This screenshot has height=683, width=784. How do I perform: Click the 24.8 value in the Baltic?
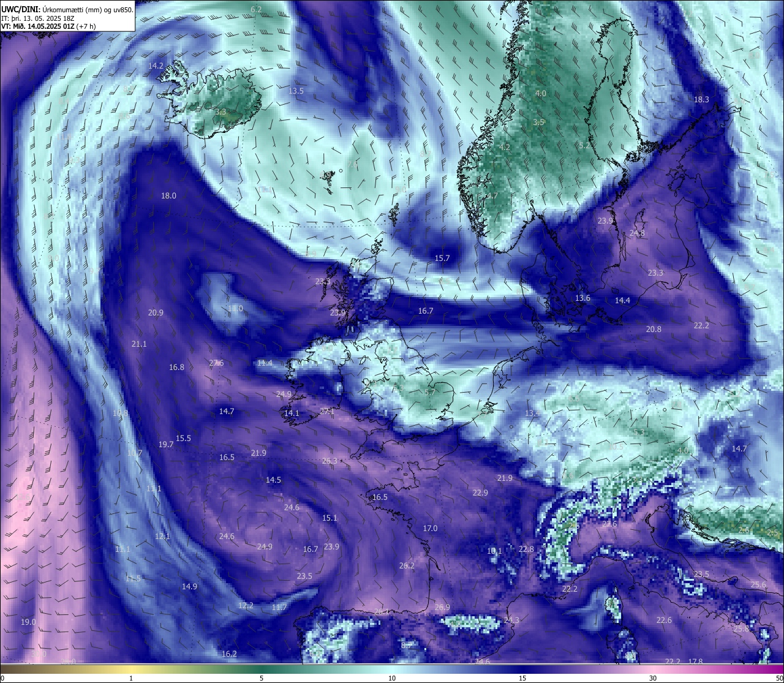tap(637, 233)
